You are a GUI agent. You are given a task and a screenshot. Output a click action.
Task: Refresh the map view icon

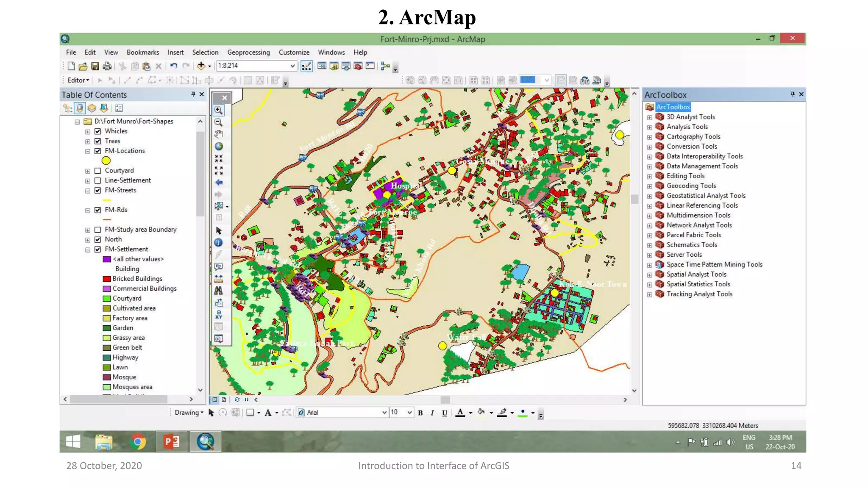click(x=237, y=399)
